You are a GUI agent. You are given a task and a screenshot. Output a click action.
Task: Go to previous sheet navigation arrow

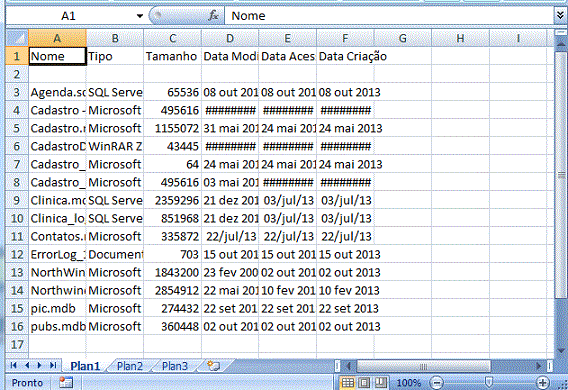pos(27,365)
